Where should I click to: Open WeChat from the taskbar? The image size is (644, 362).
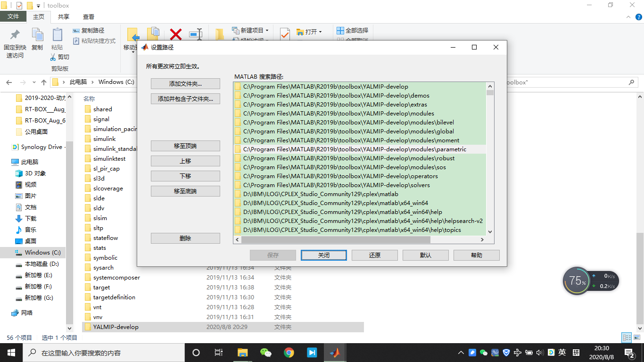(266, 353)
